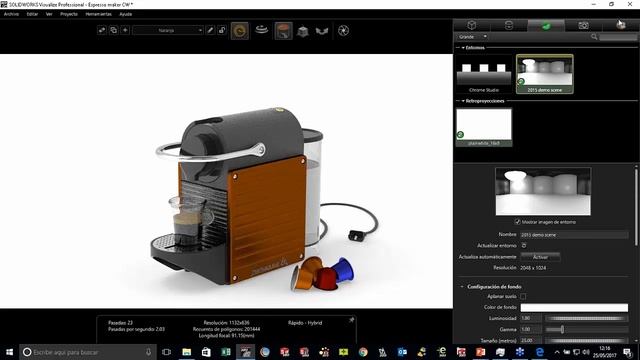Open the Archivo menu

coord(11,14)
